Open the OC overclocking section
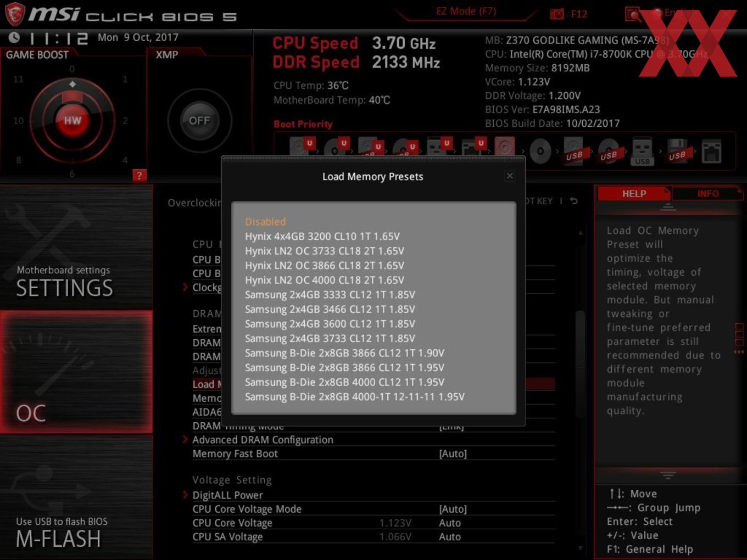 (x=76, y=372)
